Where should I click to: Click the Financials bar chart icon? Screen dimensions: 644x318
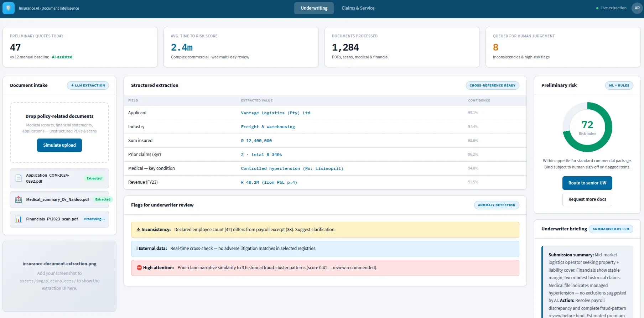19,219
